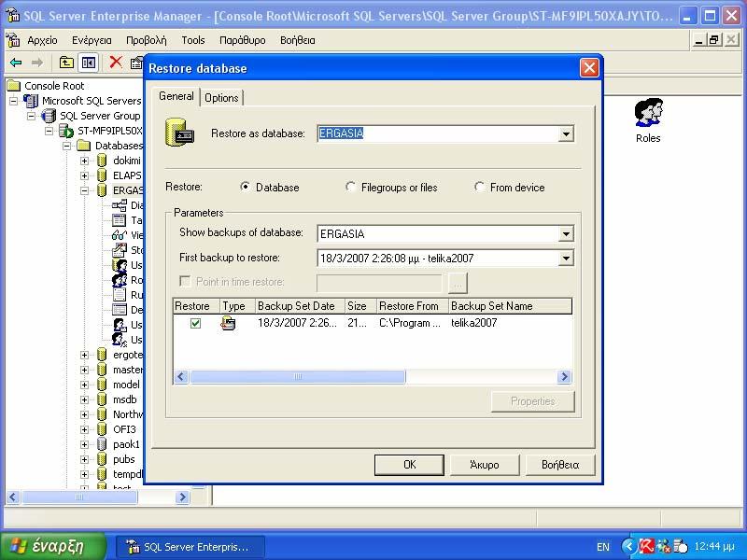Click the Άκυρο cancel button

(485, 465)
